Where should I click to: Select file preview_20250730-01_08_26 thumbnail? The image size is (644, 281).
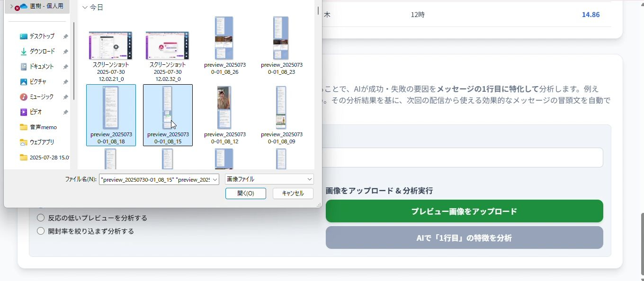coord(224,38)
